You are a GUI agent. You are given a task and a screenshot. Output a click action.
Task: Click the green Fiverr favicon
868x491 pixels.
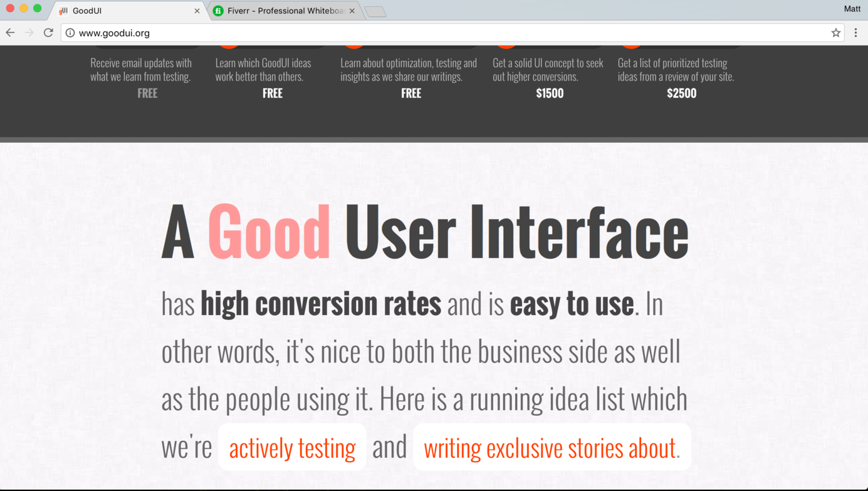(218, 11)
